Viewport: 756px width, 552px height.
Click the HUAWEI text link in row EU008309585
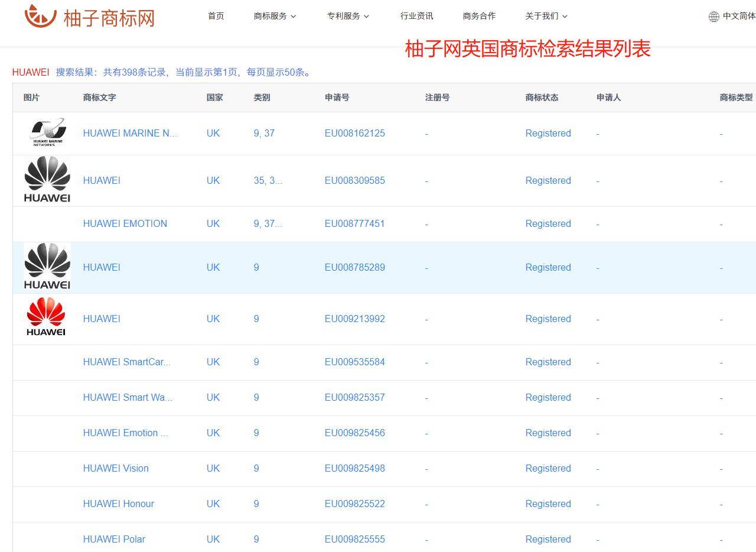tap(102, 180)
